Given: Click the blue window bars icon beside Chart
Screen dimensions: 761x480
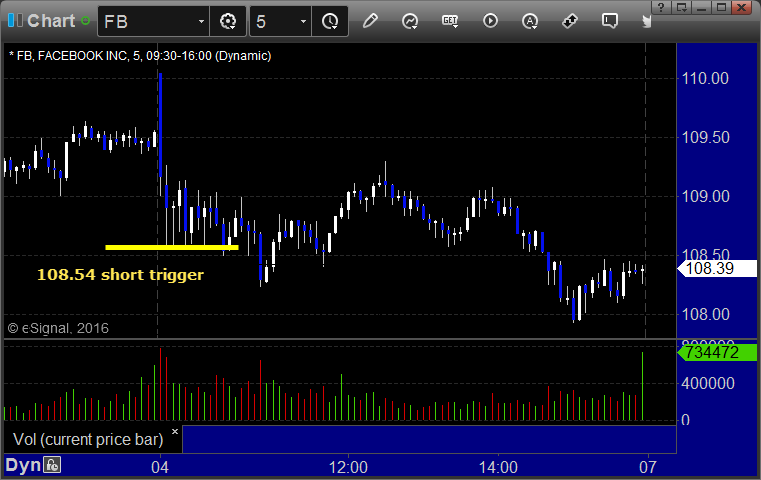Looking at the screenshot, I should coord(15,20).
